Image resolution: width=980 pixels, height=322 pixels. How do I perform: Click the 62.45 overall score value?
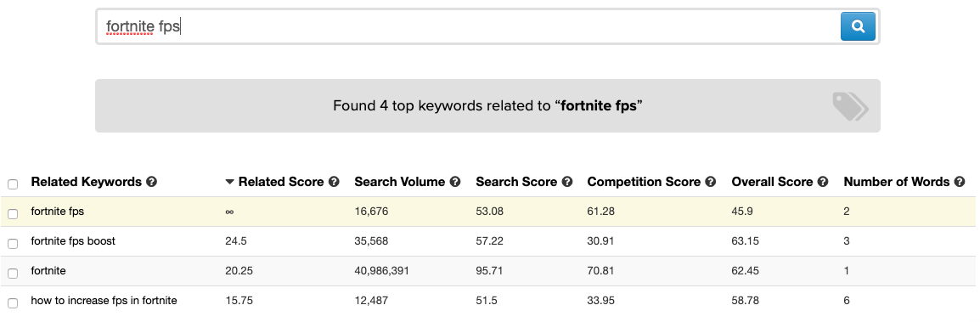[745, 271]
